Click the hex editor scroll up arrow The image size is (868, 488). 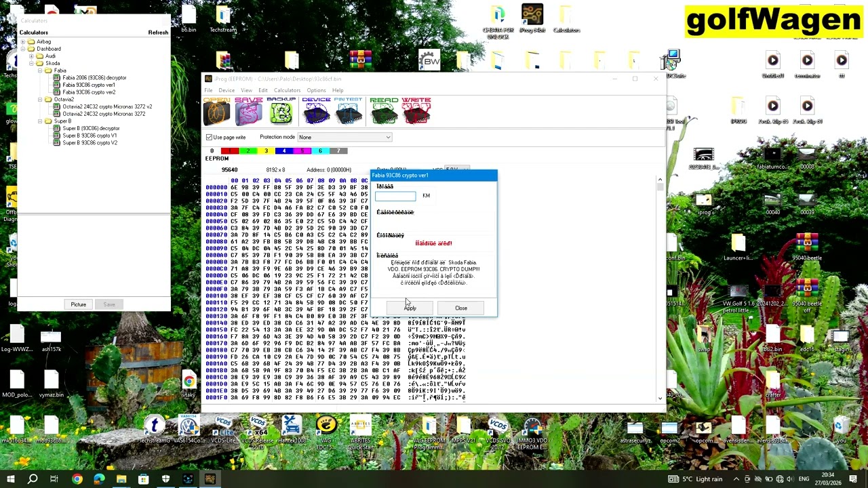pyautogui.click(x=660, y=181)
